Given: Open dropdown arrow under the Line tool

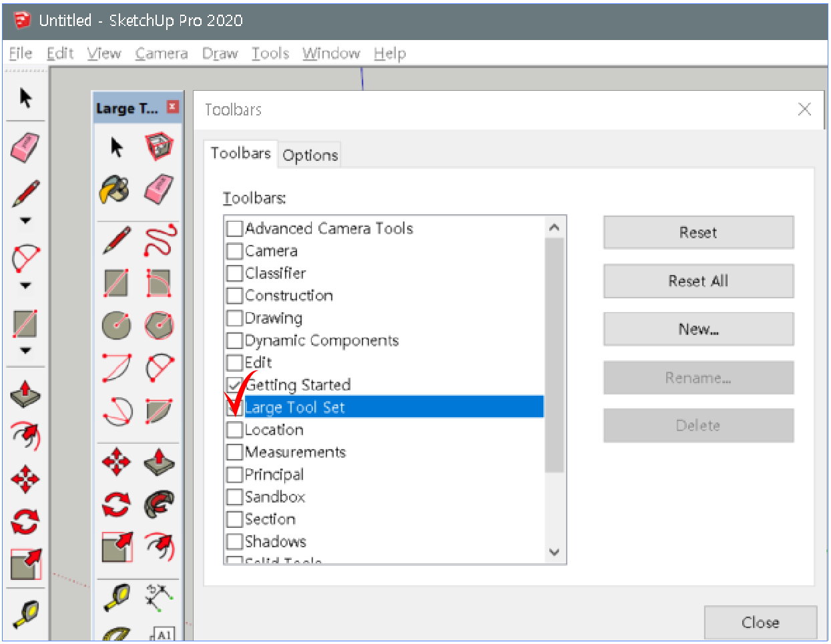Looking at the screenshot, I should [x=25, y=220].
